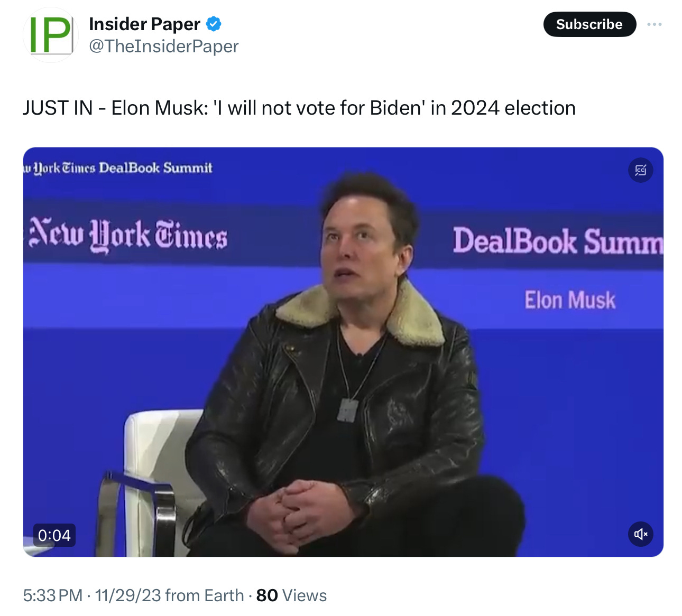
Task: Open the Insider Paper display name
Action: pos(145,24)
